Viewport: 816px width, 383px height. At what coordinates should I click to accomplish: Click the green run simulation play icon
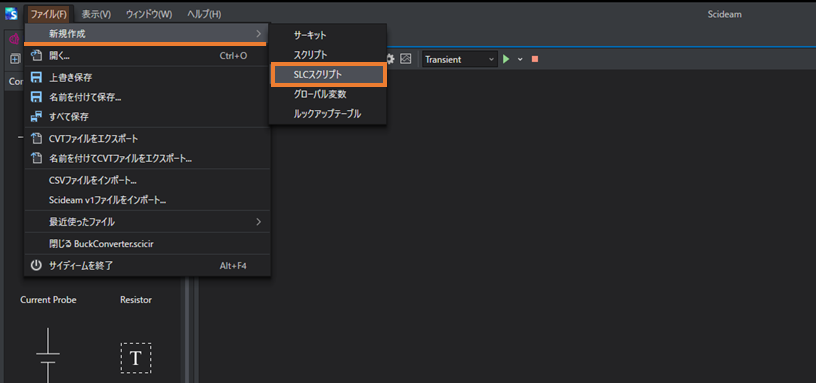pos(506,59)
